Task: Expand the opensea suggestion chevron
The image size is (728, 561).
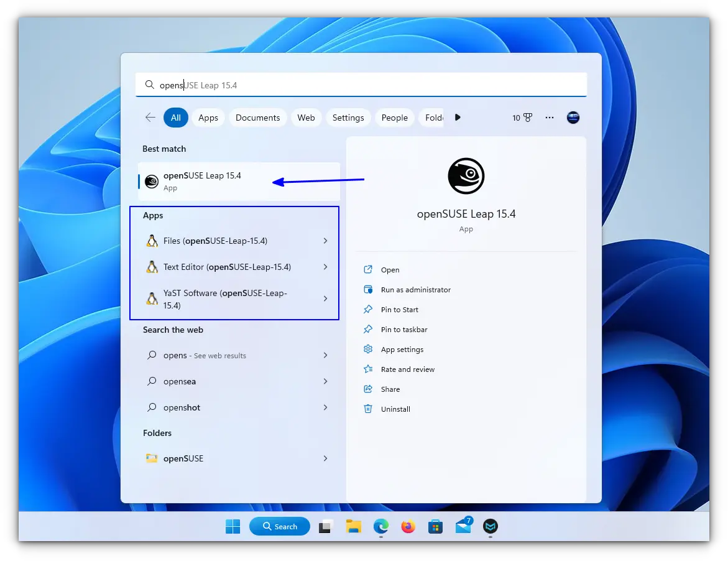Action: [x=326, y=381]
